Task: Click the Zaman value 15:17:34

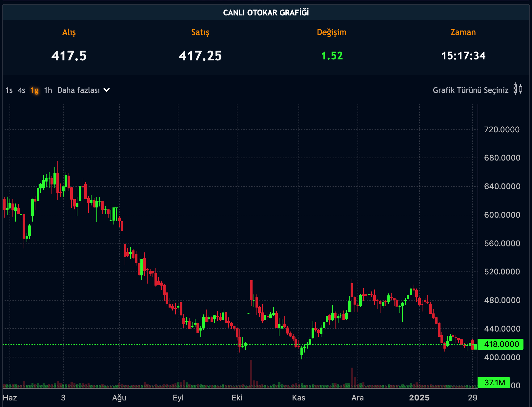Action: 463,56
